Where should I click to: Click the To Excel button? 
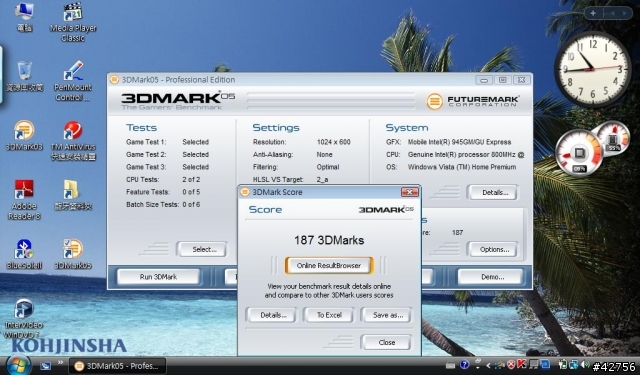coord(329,315)
